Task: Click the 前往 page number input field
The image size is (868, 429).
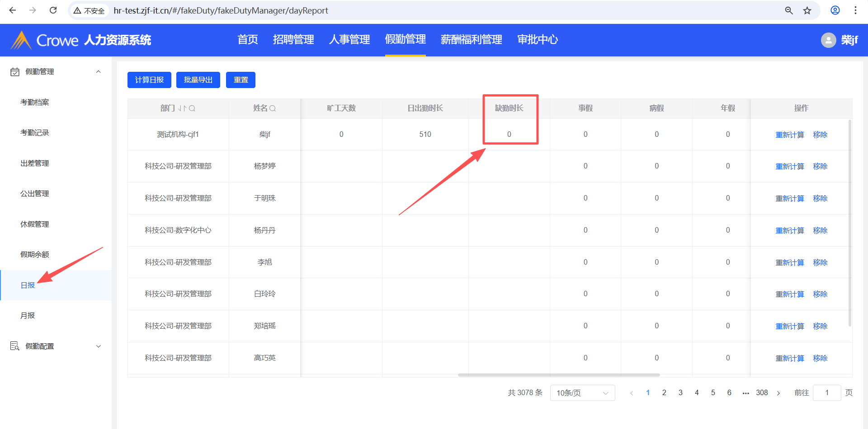Action: (826, 393)
